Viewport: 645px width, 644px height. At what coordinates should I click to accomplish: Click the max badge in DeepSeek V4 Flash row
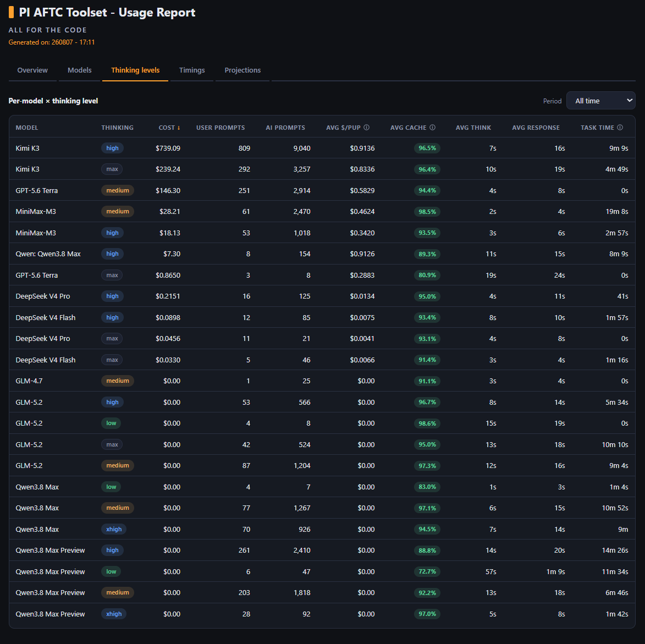(112, 360)
